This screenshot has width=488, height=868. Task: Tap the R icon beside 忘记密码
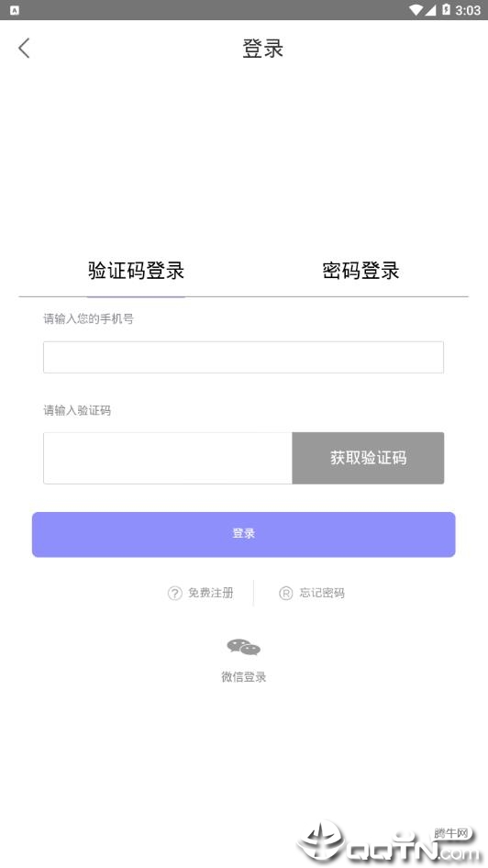(285, 594)
